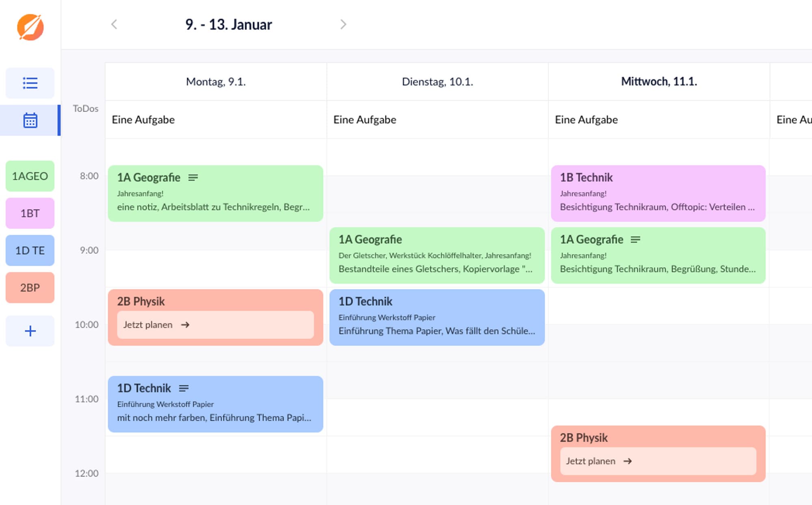
Task: Click notes icon on Monday 1A Geografie
Action: coord(193,177)
